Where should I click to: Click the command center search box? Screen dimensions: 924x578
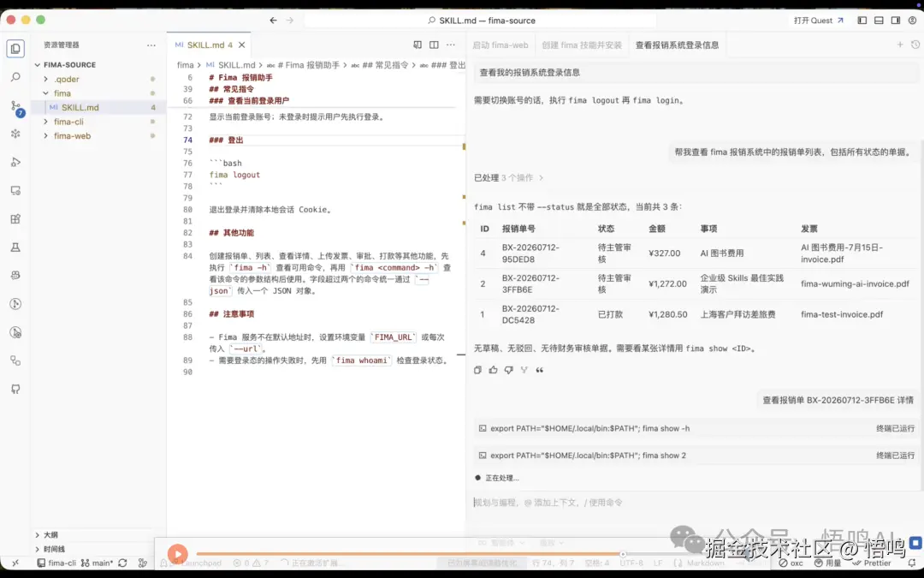coord(480,20)
